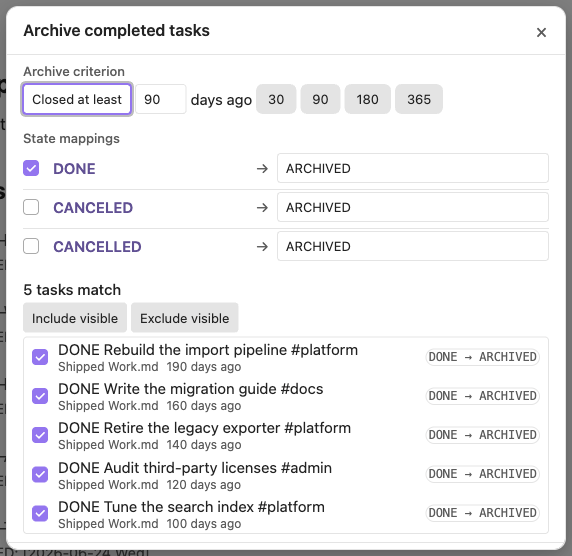Screen dimensions: 572x556
Task: Click the Archive criterion label
Action: pyautogui.click(x=74, y=72)
